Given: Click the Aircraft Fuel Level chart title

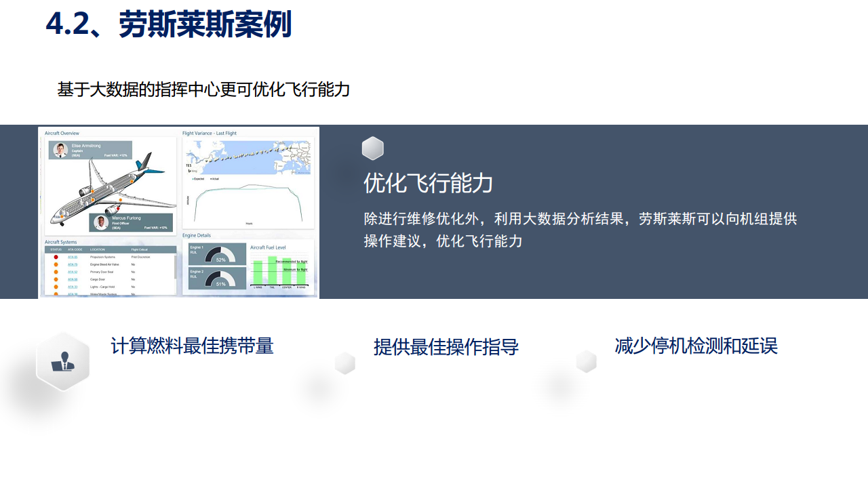Looking at the screenshot, I should click(x=268, y=247).
